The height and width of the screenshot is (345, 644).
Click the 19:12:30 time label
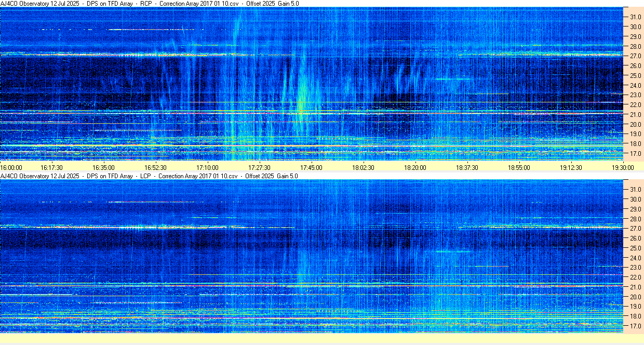pyautogui.click(x=571, y=167)
